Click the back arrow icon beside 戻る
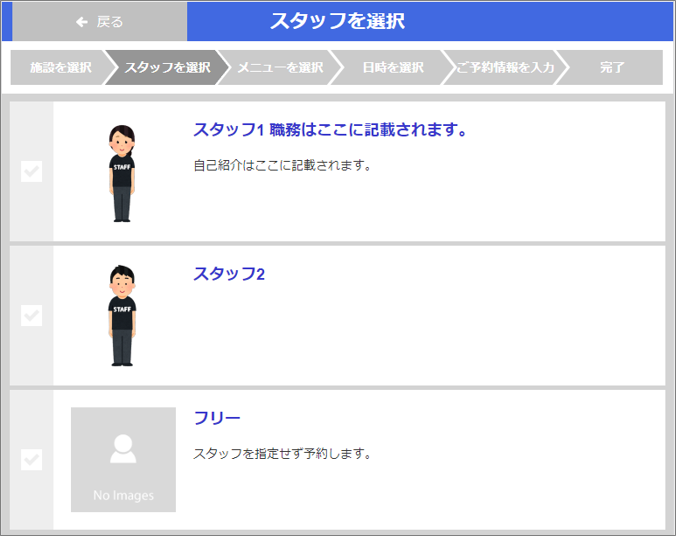Viewport: 676px width, 536px height. (82, 22)
